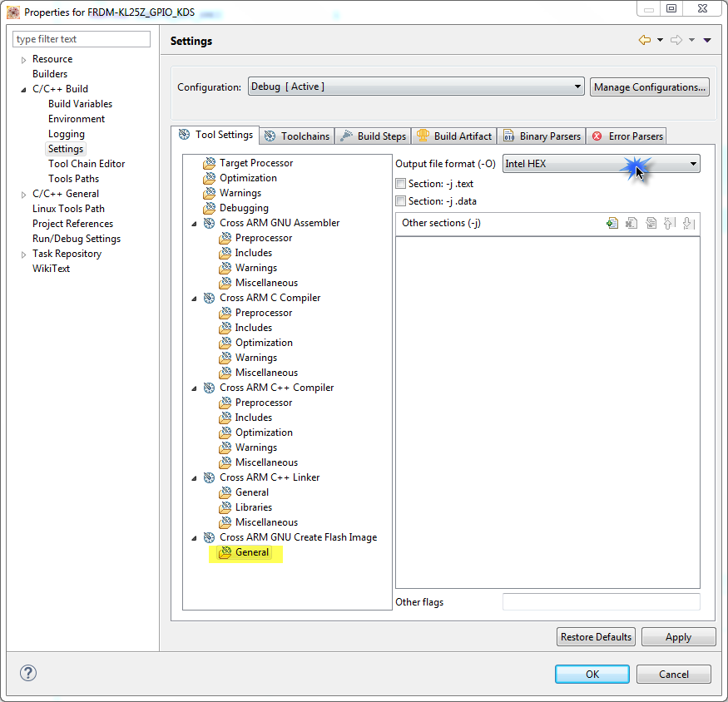Select Logging in the left tree
Image resolution: width=728 pixels, height=702 pixels.
[67, 134]
